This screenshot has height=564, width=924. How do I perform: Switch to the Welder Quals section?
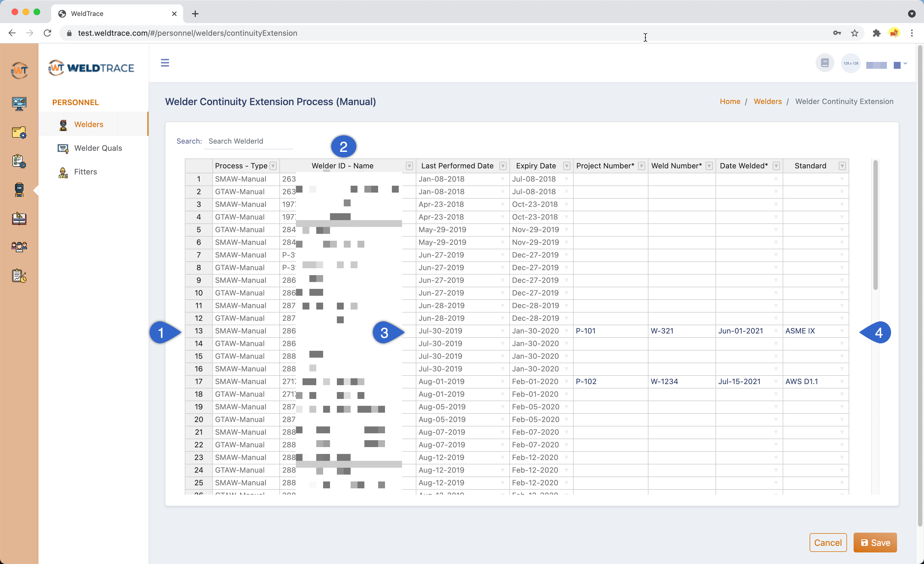(x=98, y=148)
